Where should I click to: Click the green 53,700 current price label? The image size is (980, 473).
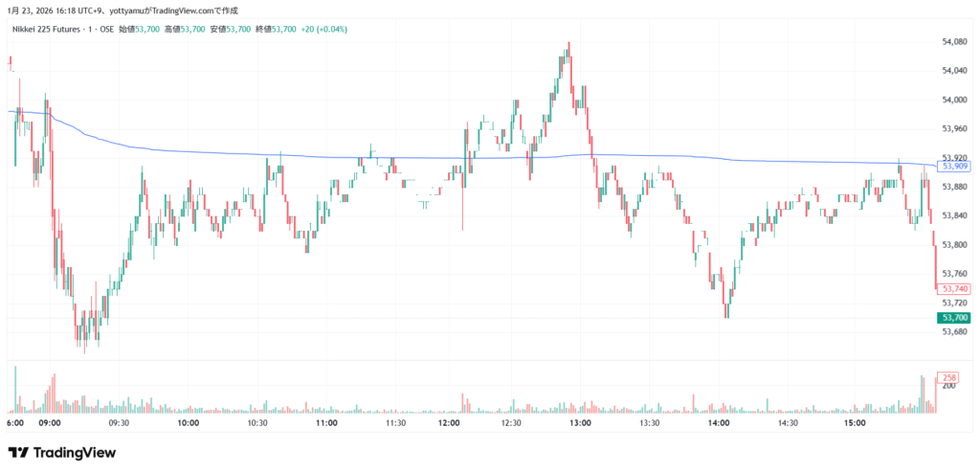point(954,318)
